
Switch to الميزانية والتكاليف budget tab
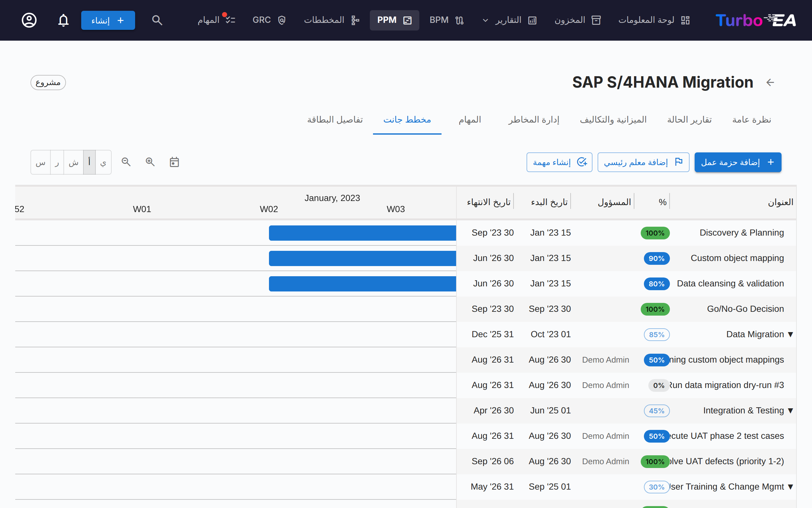tap(613, 120)
